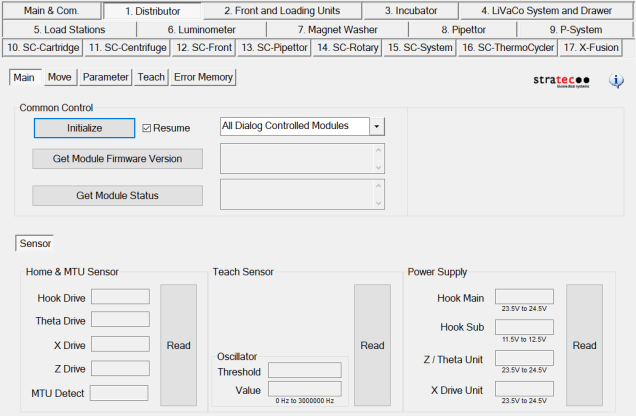Click the Stratec logo

tap(563, 81)
